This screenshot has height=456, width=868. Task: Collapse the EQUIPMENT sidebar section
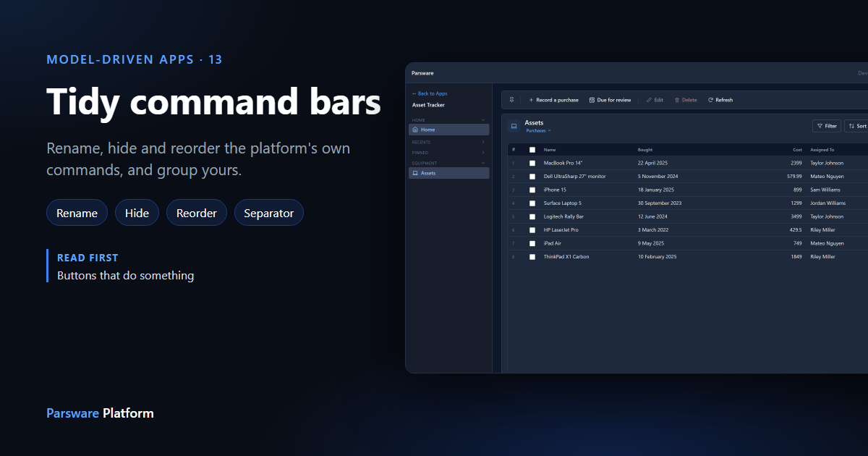pos(483,163)
